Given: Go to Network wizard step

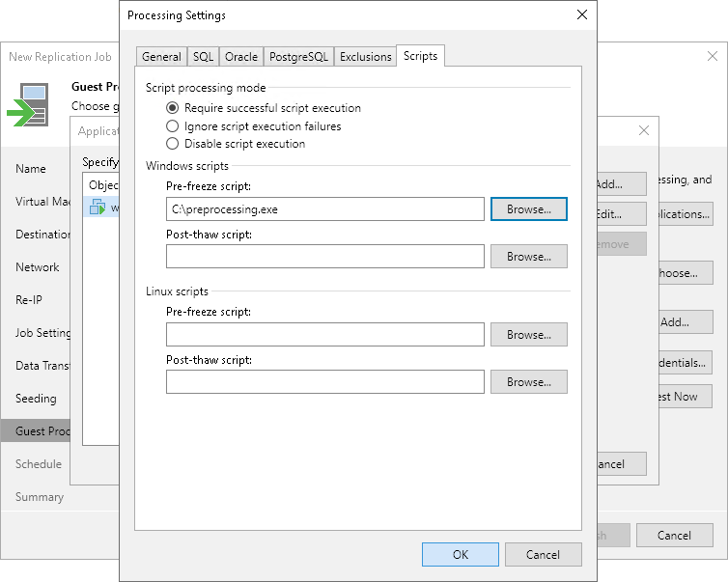Looking at the screenshot, I should point(37,267).
